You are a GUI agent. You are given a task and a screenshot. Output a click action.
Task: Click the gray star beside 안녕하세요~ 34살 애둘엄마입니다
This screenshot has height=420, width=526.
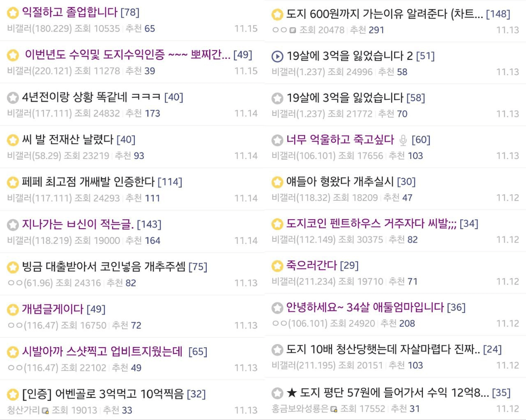277,308
